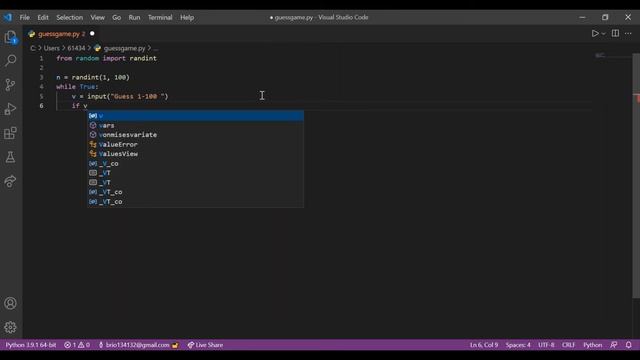Screen dimensions: 640x360
Task: Open the Live Share activity bar icon
Action: pyautogui.click(x=11, y=181)
